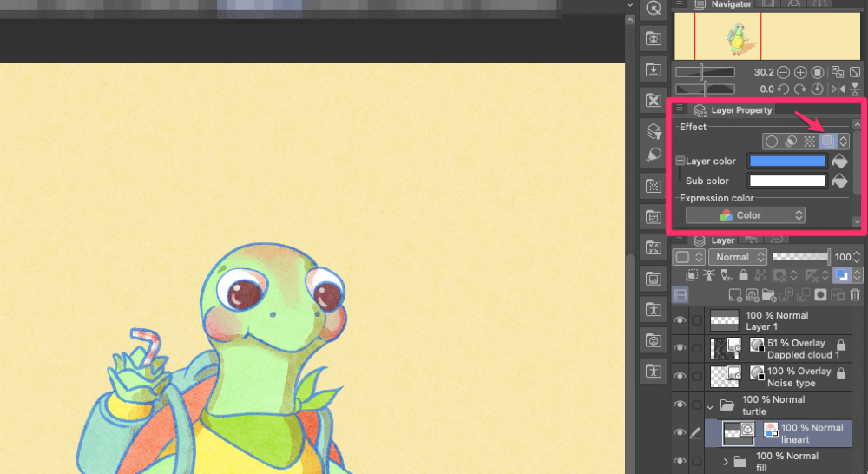The width and height of the screenshot is (868, 474).
Task: Click the light bulb palette icon
Action: click(654, 155)
